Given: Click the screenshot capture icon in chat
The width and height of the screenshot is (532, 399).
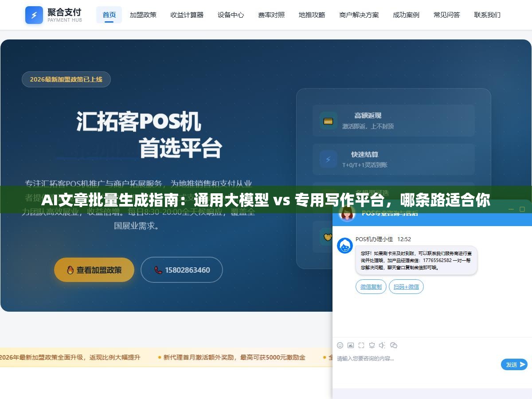Looking at the screenshot, I should click(x=361, y=345).
